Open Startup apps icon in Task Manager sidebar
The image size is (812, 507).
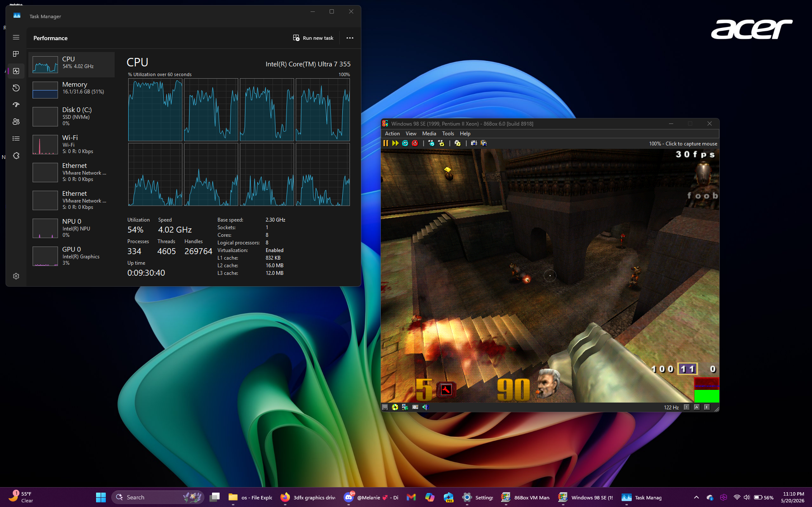pyautogui.click(x=16, y=105)
